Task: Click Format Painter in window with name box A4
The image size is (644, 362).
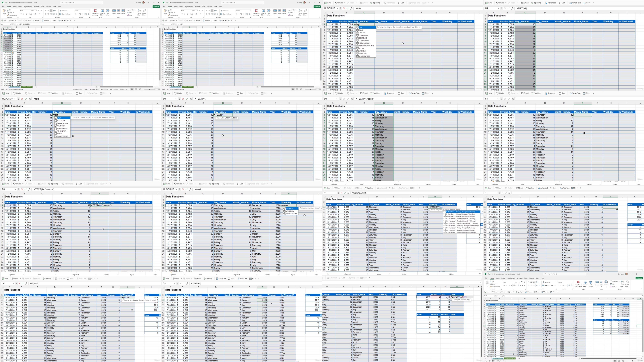Action: coord(12,15)
